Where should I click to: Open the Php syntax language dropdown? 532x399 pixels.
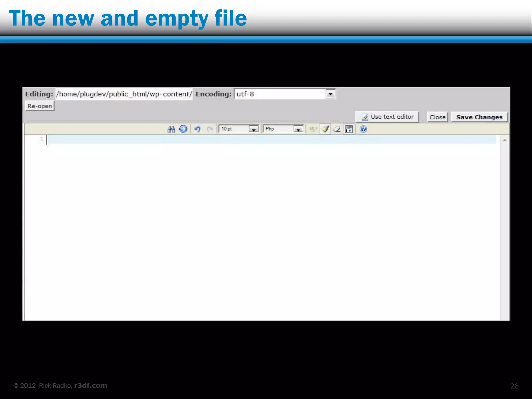[x=283, y=129]
